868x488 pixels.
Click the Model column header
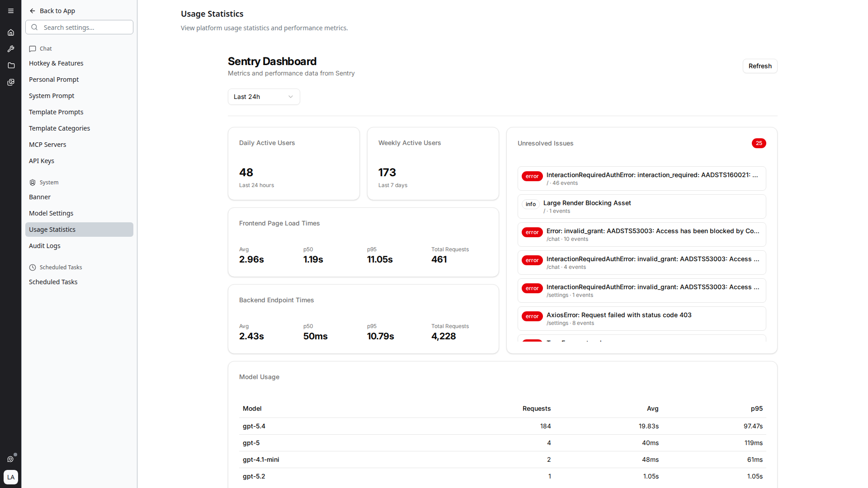coord(252,408)
